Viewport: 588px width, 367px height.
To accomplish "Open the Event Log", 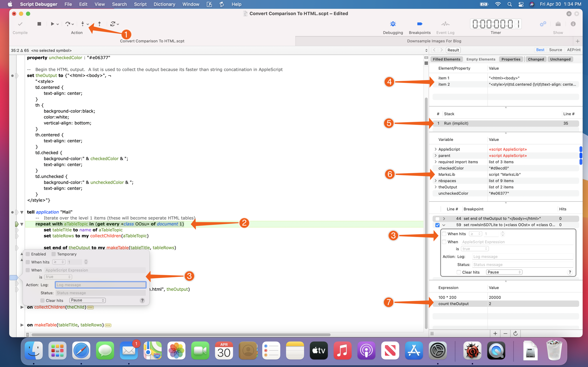I will click(445, 24).
